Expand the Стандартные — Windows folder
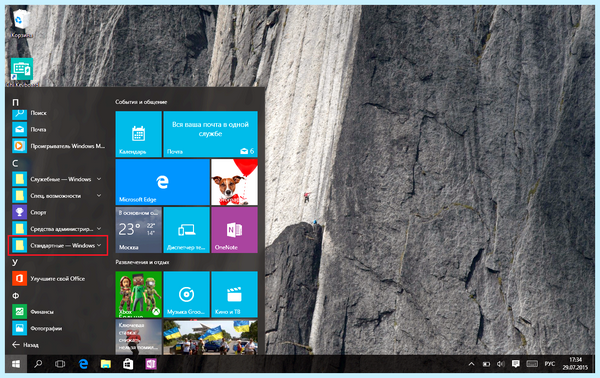Viewport: 600px width, 378px height. click(x=57, y=245)
